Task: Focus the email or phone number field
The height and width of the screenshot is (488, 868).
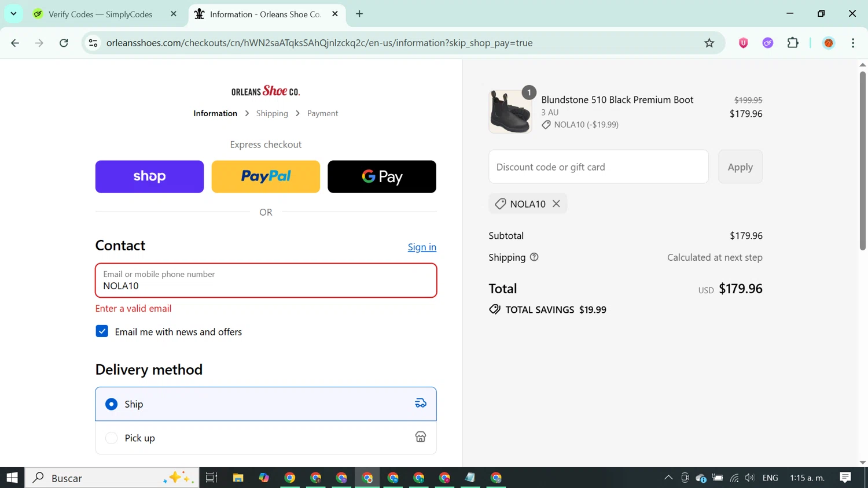Action: pyautogui.click(x=266, y=280)
